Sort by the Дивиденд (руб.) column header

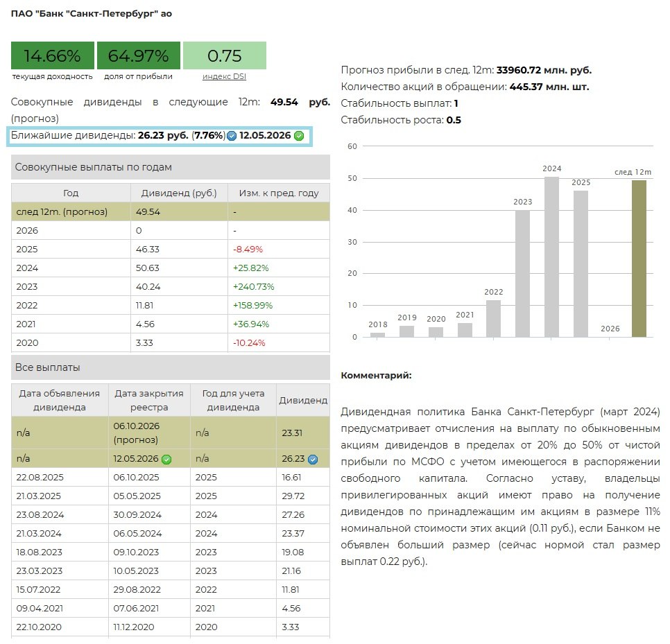[x=179, y=193]
